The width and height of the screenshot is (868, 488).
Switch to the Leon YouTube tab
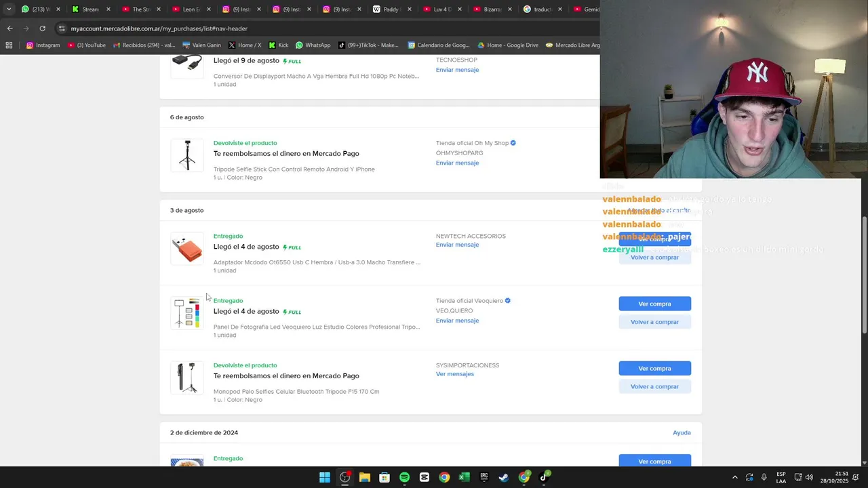click(191, 9)
